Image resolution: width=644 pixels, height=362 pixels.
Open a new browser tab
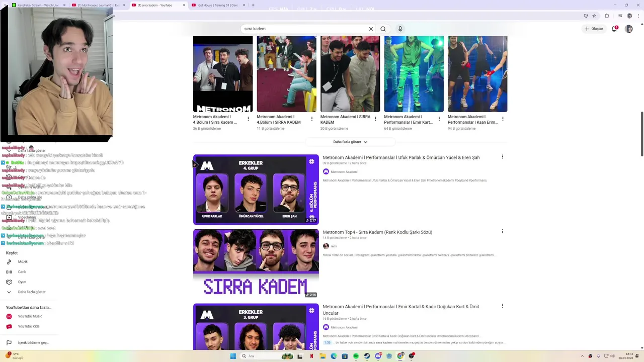(x=253, y=5)
